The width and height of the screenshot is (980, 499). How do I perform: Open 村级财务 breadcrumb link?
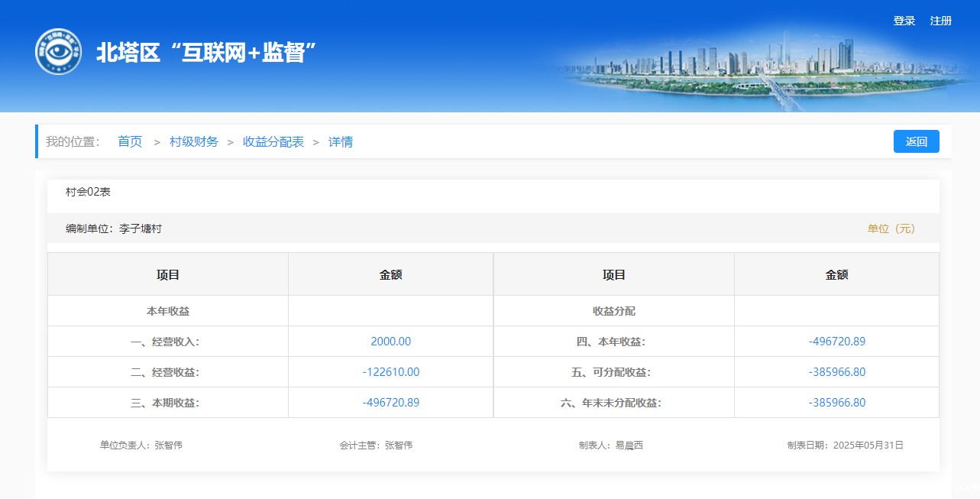pos(194,141)
